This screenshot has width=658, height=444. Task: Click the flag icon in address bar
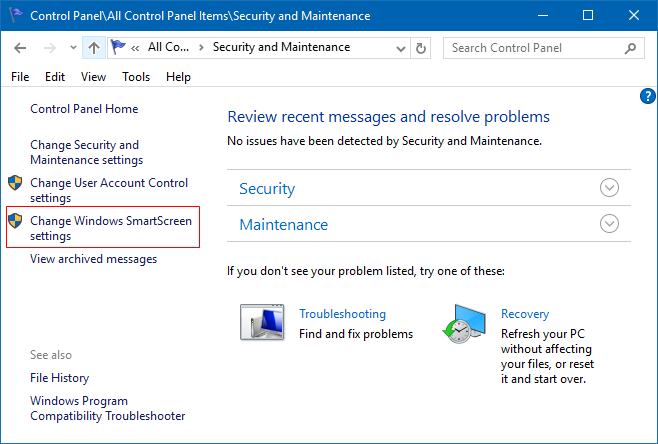118,47
